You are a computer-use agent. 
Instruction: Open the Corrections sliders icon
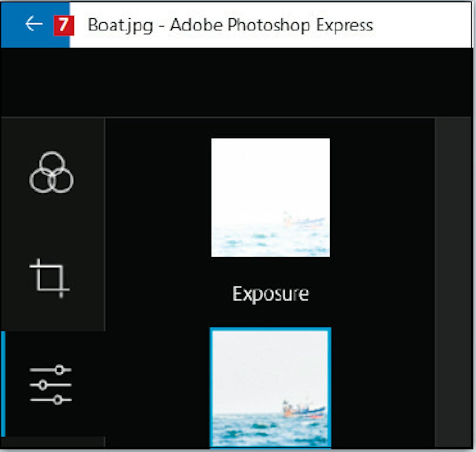[51, 385]
